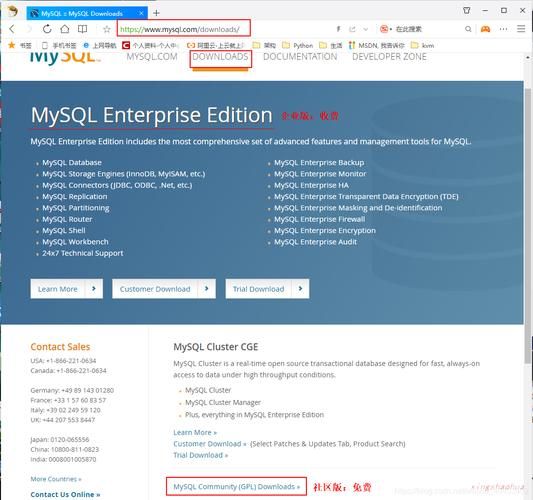Go to the MYSQL.COM nav tab
The width and height of the screenshot is (533, 500).
[x=152, y=57]
